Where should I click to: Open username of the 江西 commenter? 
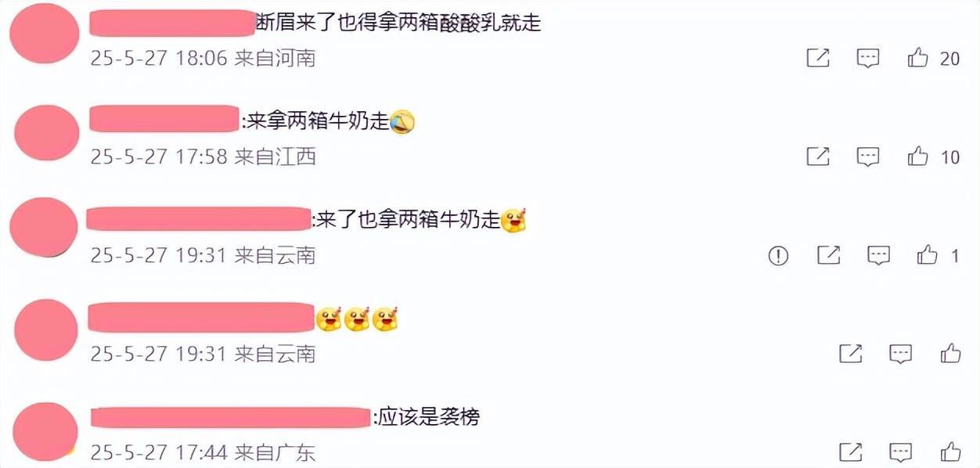(164, 119)
